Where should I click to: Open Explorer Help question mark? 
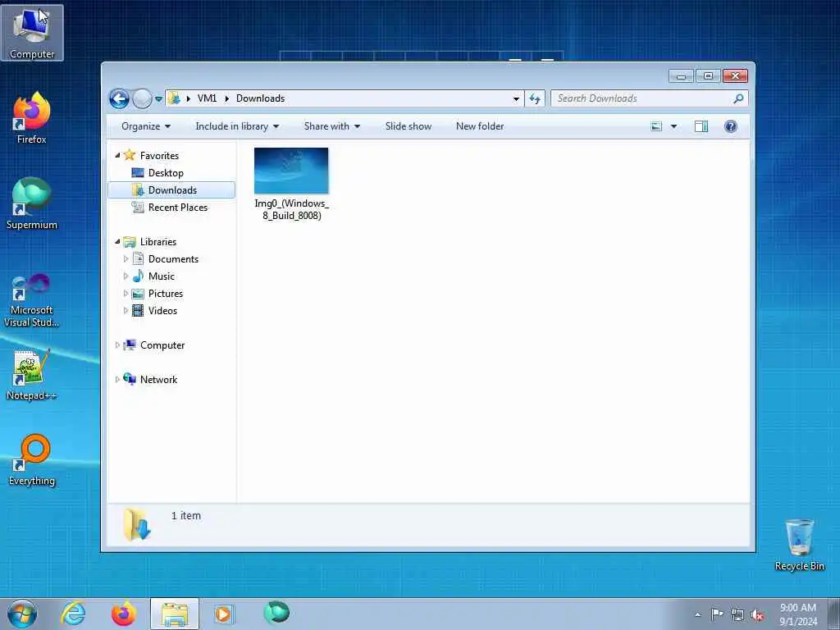click(730, 126)
